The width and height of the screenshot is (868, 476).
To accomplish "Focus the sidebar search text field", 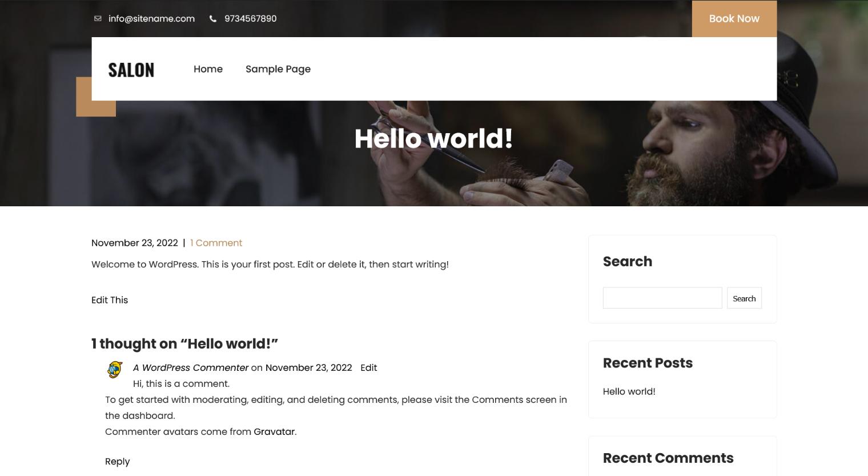I will (x=662, y=298).
